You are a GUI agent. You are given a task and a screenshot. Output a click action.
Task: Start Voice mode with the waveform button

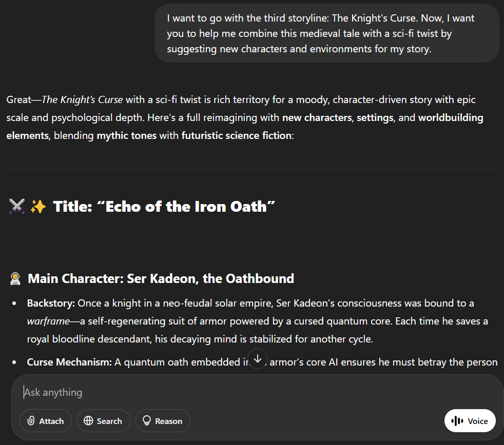coord(470,421)
